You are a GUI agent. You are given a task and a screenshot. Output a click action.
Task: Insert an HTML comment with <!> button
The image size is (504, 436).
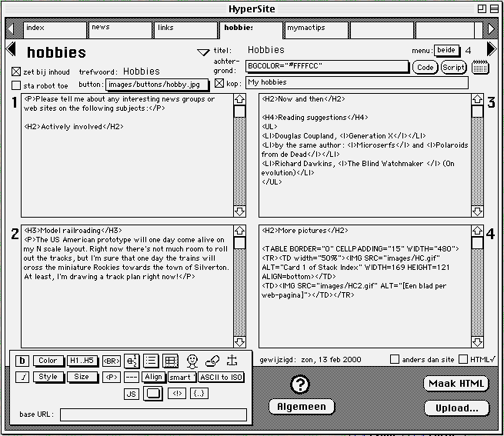coord(177,393)
